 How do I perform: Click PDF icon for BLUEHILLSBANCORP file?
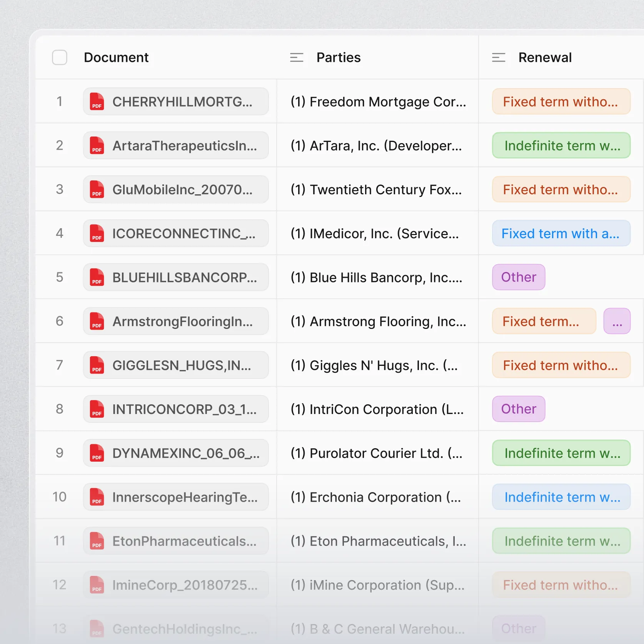[x=97, y=277]
